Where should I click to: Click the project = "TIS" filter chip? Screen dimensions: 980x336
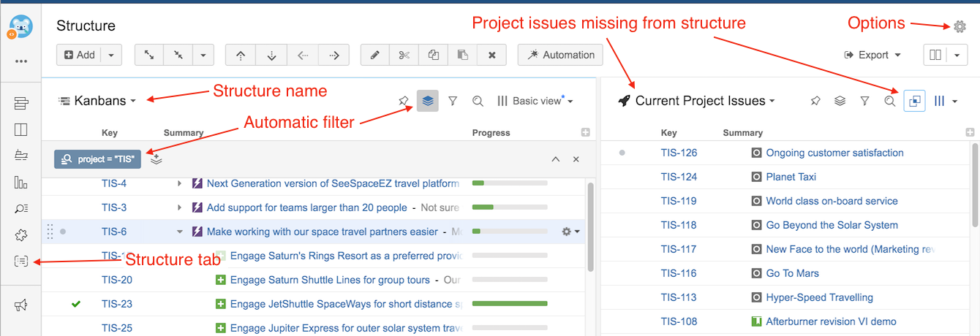98,159
